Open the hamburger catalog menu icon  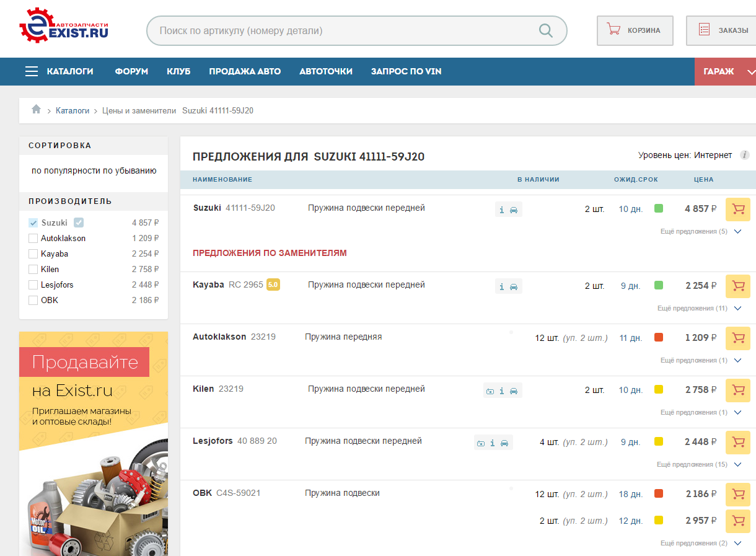(x=32, y=71)
